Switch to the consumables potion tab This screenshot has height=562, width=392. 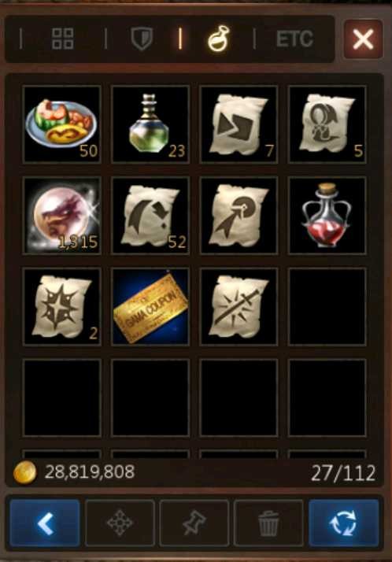(219, 39)
